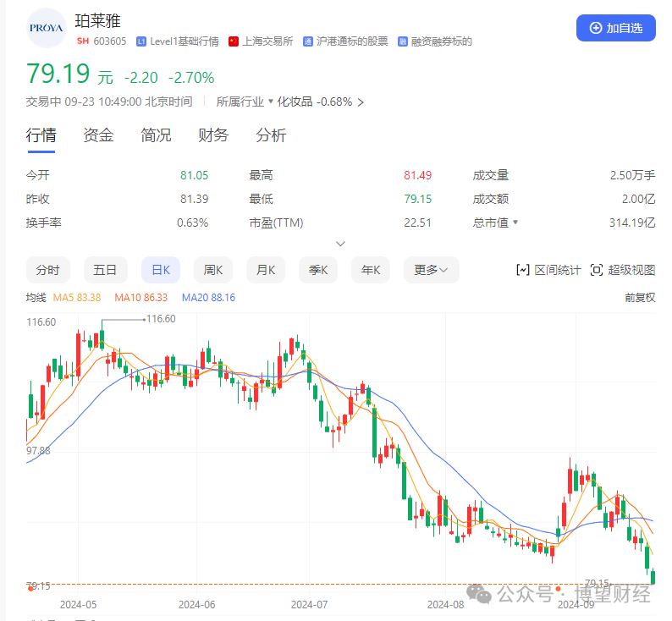Select the 分时 chart period
This screenshot has width=672, height=621.
48,270
